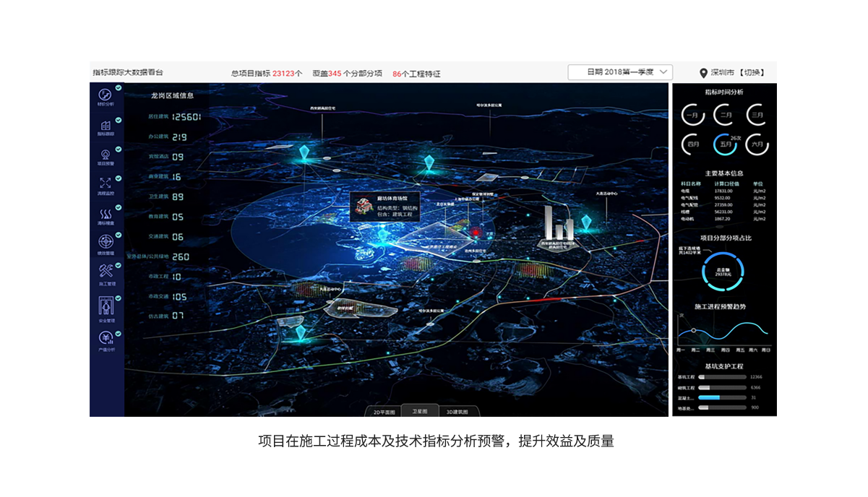Select the 施工管理 tools icon

(106, 272)
